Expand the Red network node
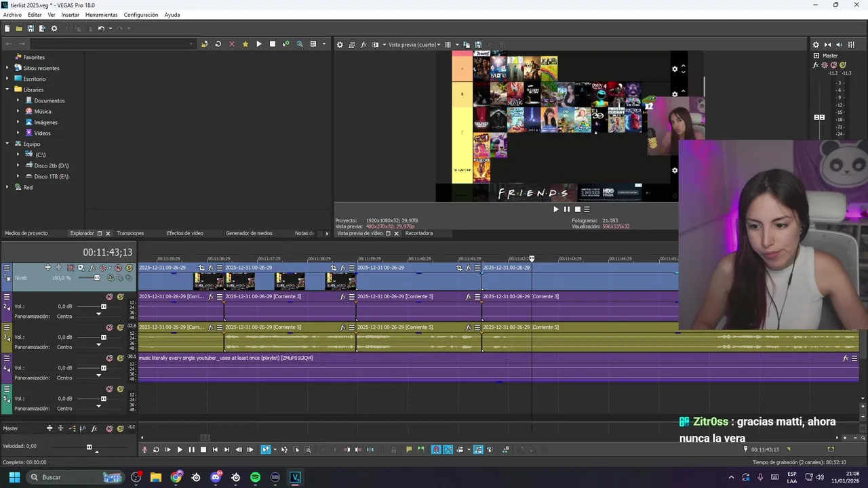Viewport: 868px width, 488px height. click(x=7, y=187)
